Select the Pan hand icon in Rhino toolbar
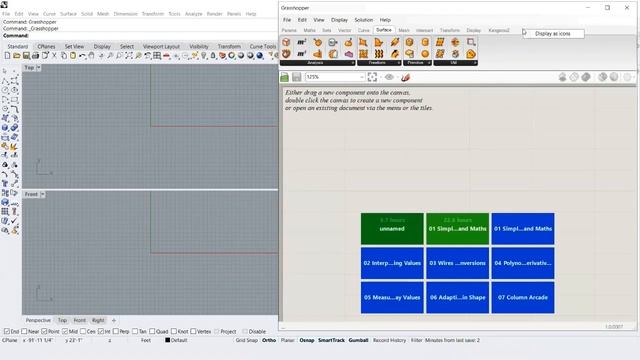 [91, 56]
